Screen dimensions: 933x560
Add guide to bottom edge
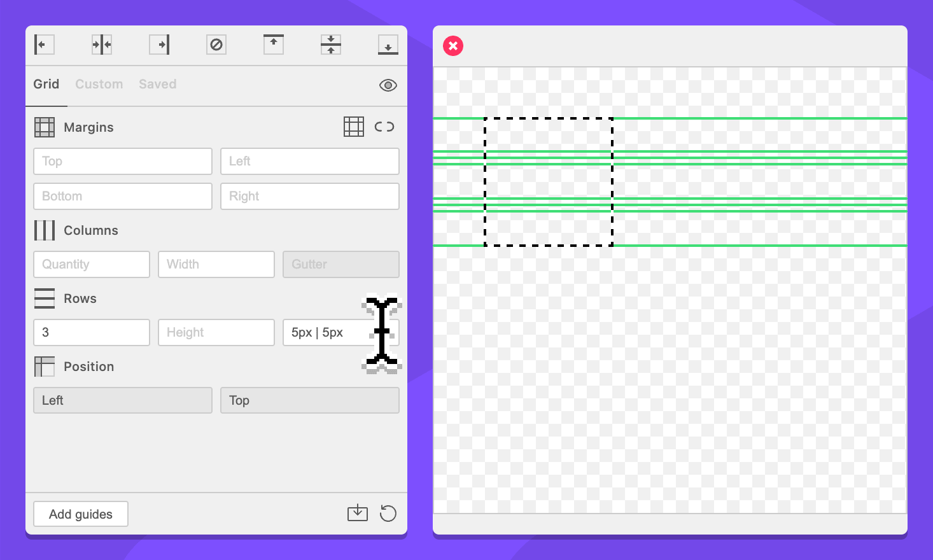click(388, 45)
